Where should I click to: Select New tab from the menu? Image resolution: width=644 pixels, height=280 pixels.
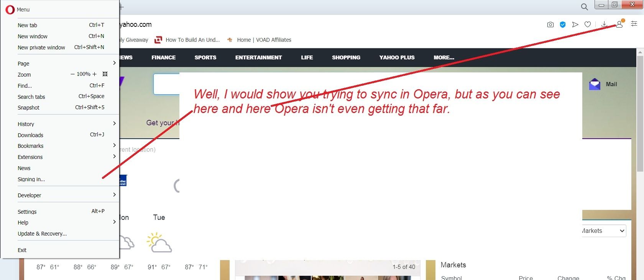(60, 25)
